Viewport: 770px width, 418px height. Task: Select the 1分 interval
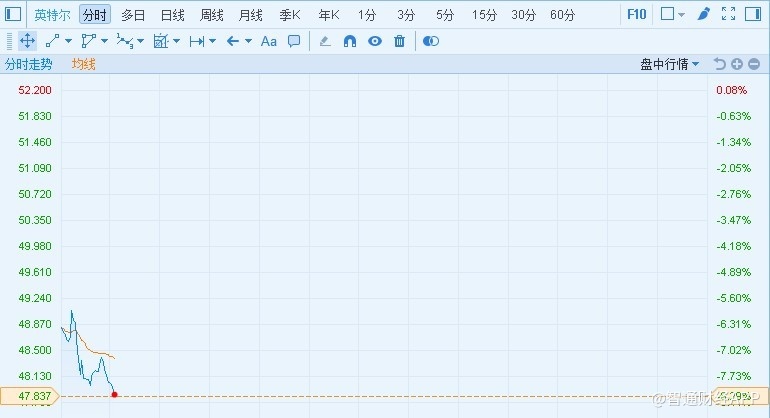pos(367,15)
